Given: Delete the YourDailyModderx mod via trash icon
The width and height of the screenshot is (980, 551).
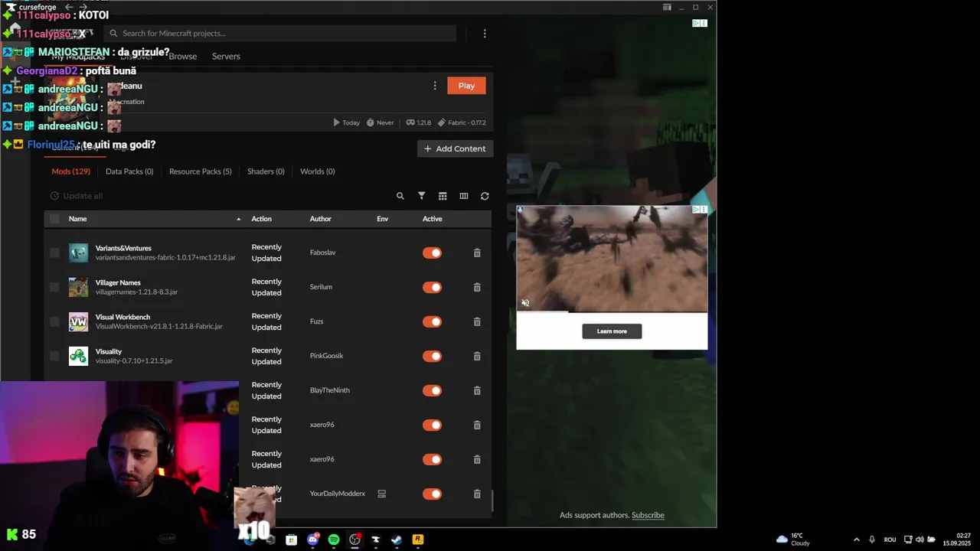Looking at the screenshot, I should tap(477, 494).
